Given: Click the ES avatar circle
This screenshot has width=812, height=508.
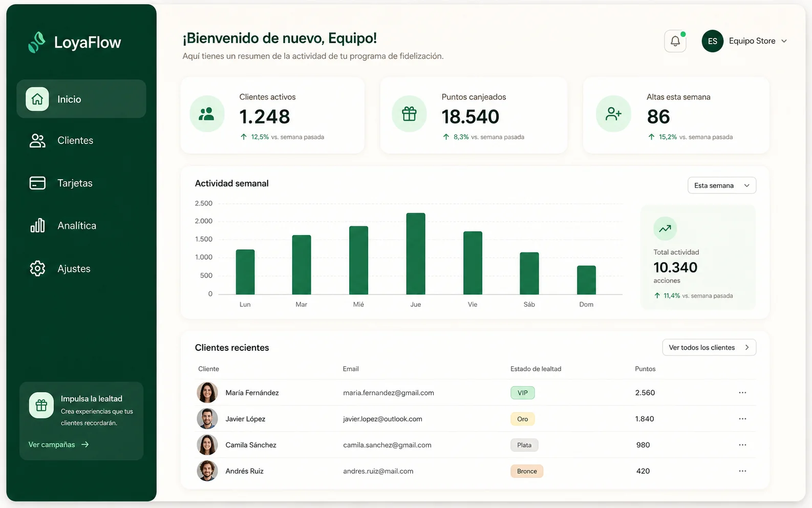Looking at the screenshot, I should click(713, 41).
